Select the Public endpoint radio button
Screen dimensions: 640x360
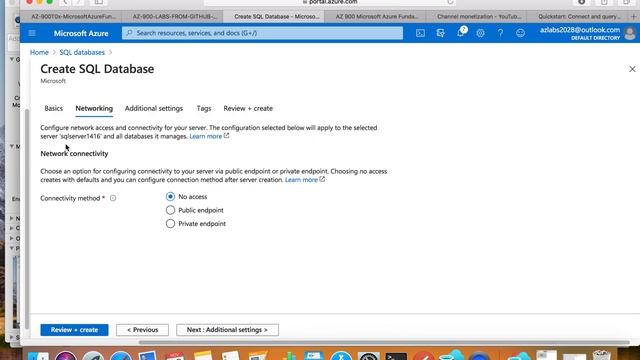[170, 210]
